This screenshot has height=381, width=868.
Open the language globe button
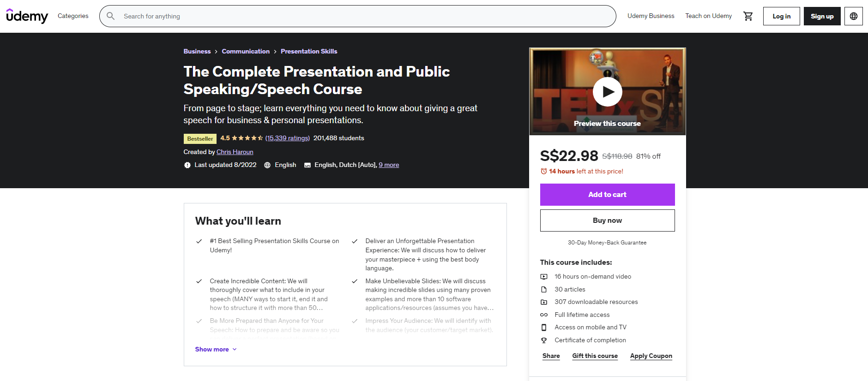point(854,16)
